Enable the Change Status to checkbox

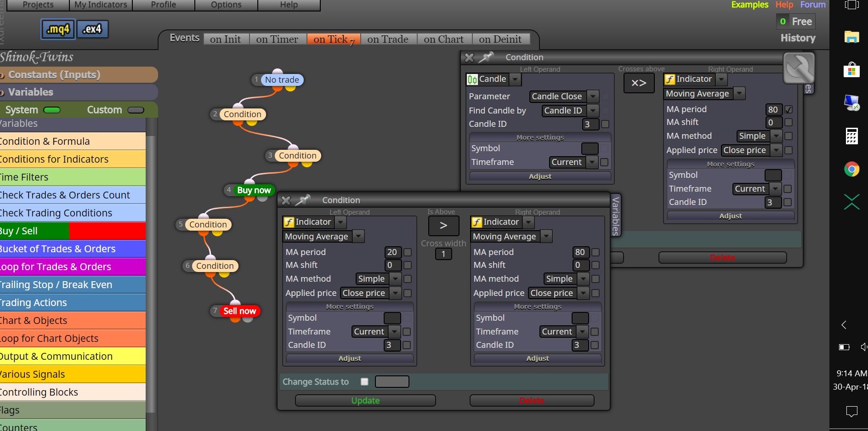(x=364, y=381)
